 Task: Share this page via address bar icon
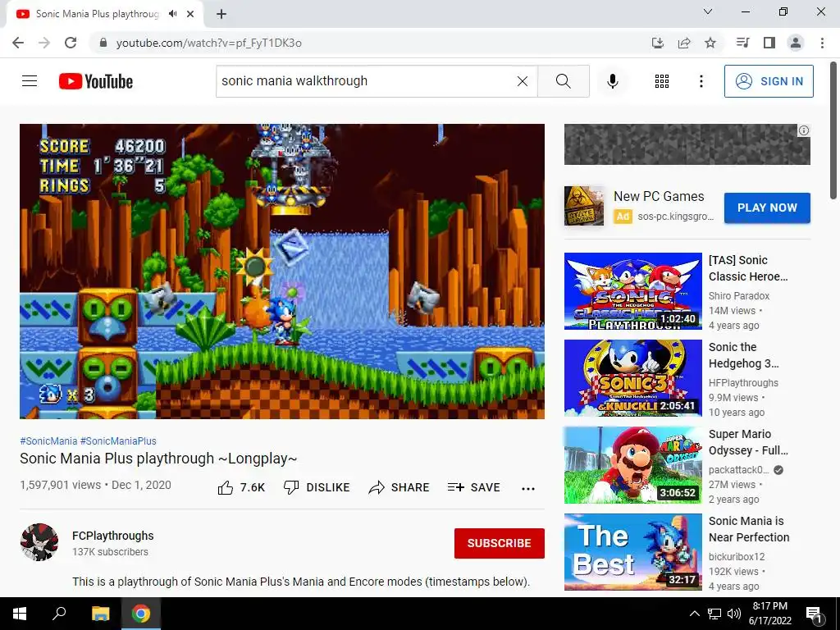[684, 43]
